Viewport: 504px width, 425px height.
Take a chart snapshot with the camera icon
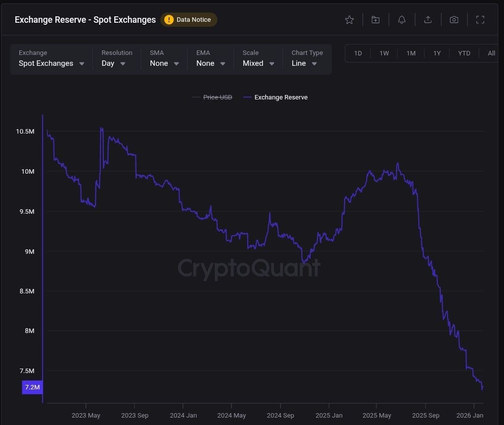(x=454, y=20)
